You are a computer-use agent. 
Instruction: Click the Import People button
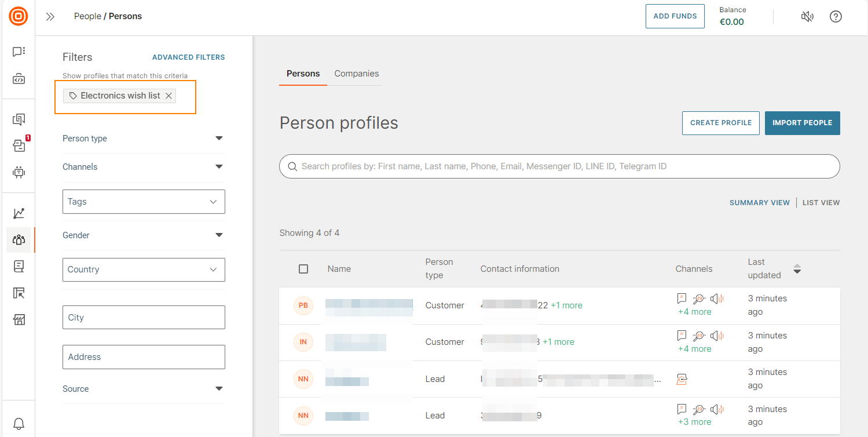(802, 123)
